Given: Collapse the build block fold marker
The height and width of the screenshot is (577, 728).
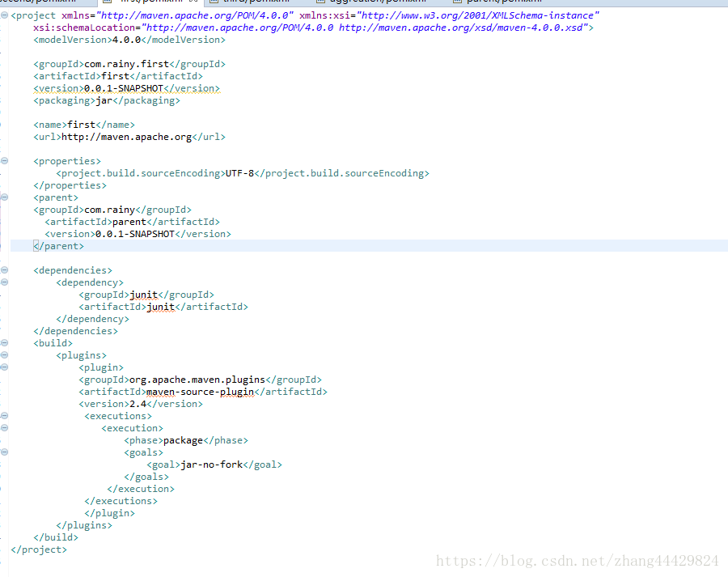Looking at the screenshot, I should (x=4, y=343).
